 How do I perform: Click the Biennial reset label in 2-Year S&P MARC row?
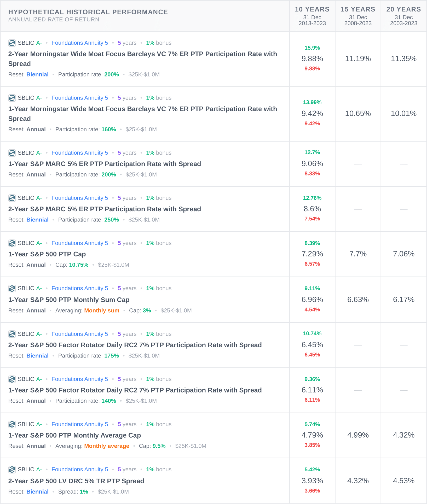pos(37,220)
